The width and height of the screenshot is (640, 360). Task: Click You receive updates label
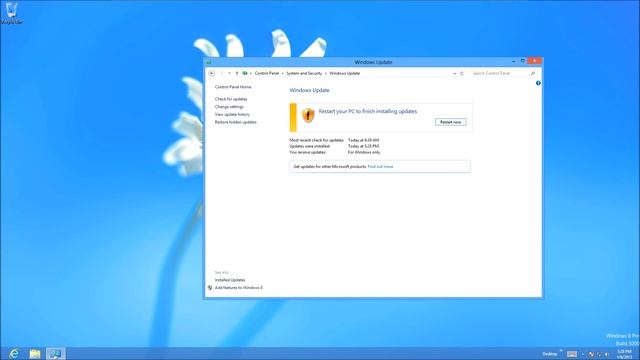point(308,152)
